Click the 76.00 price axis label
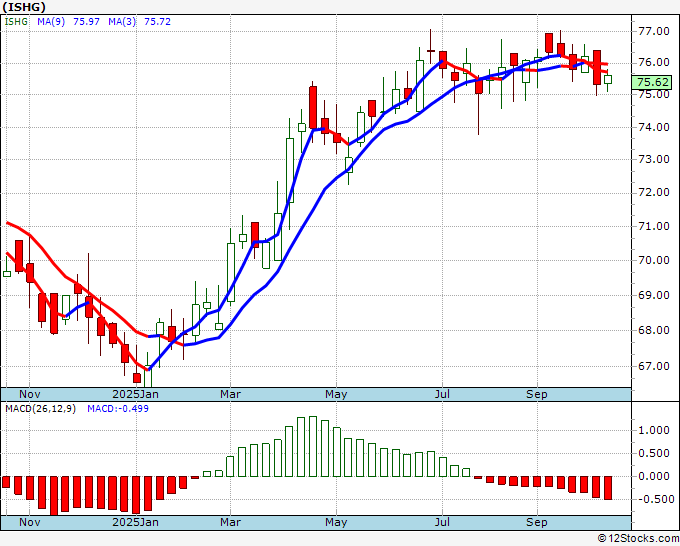 click(654, 62)
